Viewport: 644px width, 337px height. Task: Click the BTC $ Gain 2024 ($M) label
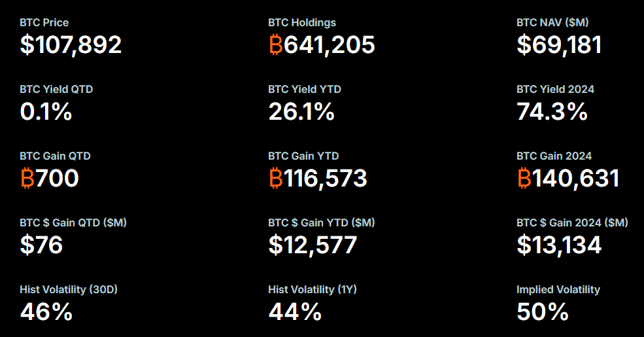(x=572, y=223)
